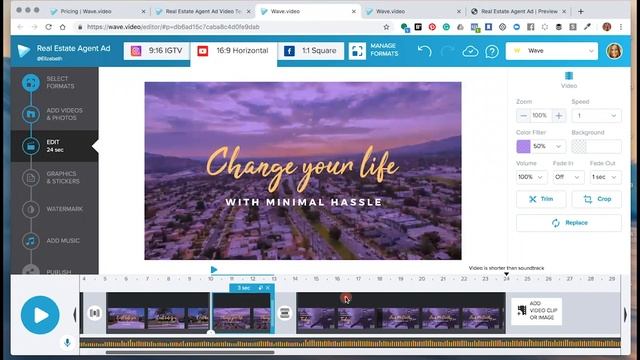Click the Video panel icon at right

point(569,76)
